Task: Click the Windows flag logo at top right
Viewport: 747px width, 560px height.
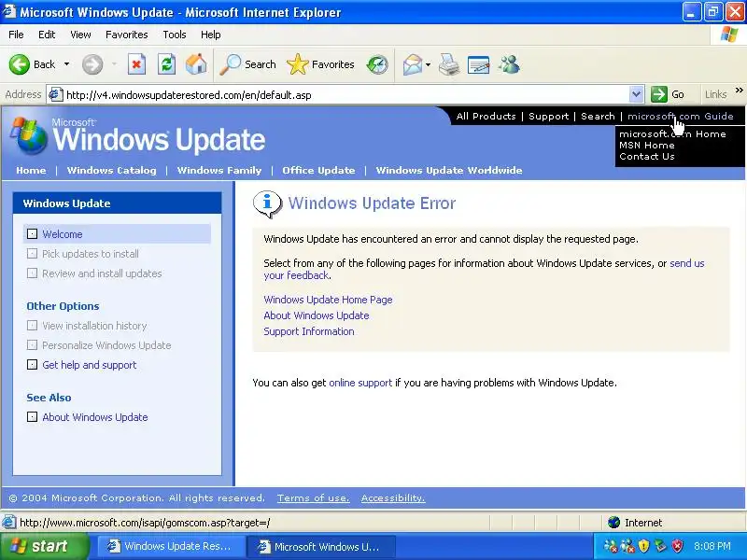Action: [728, 35]
